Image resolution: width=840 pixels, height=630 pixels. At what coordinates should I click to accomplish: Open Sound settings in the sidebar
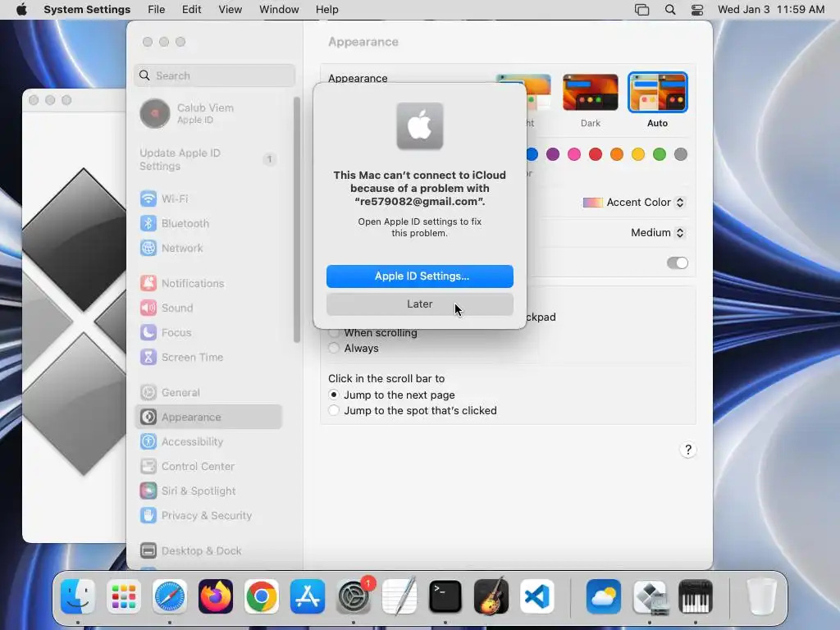209,308
